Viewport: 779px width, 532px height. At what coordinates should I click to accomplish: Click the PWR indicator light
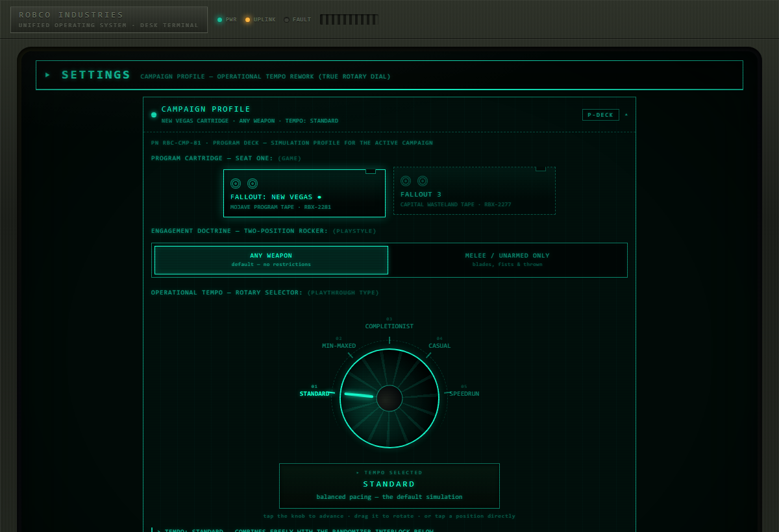[219, 20]
